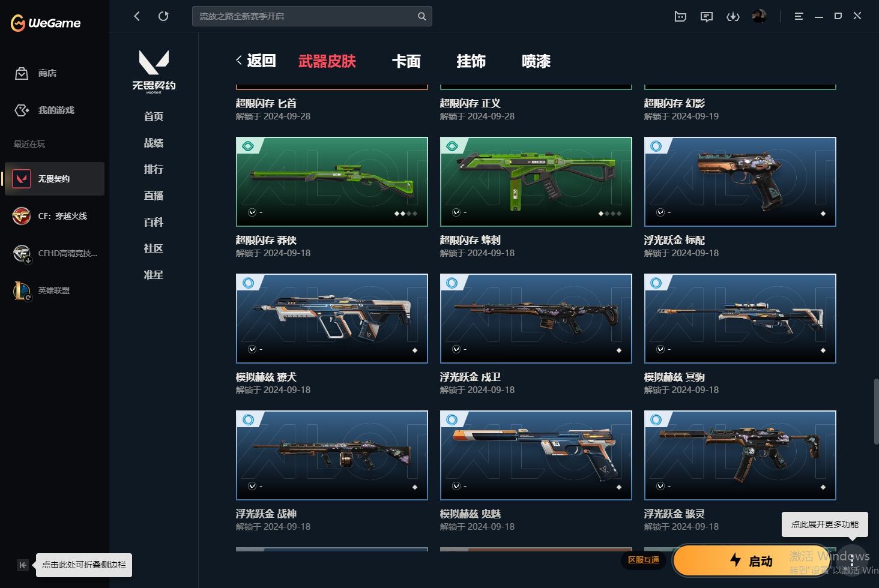Image resolution: width=879 pixels, height=588 pixels.
Task: Open the 直播 nav item
Action: (x=154, y=196)
